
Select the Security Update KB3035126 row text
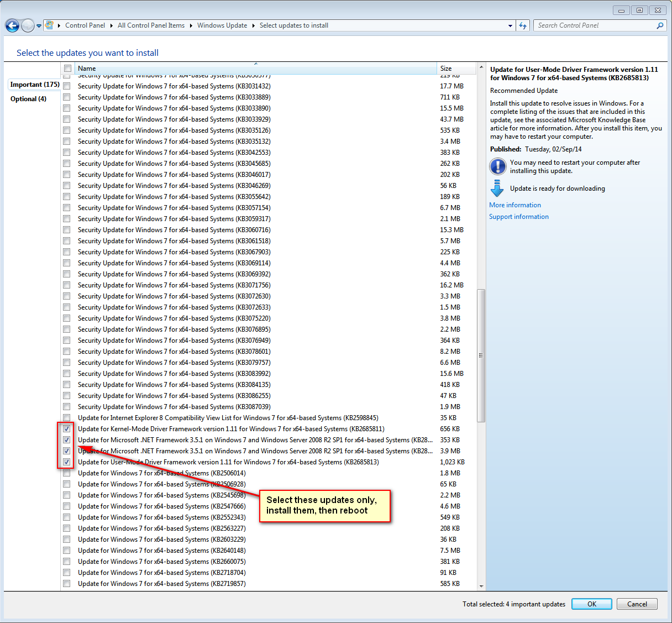pyautogui.click(x=174, y=130)
